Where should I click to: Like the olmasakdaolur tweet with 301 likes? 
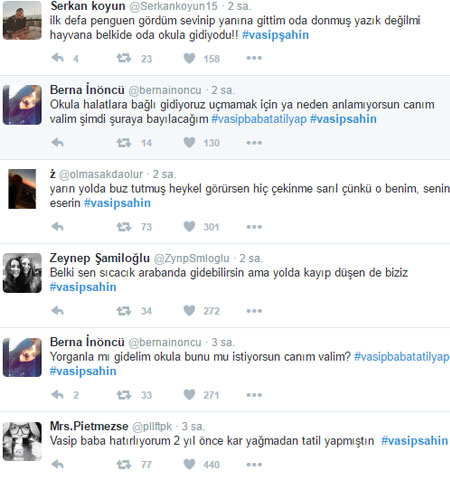pyautogui.click(x=189, y=227)
